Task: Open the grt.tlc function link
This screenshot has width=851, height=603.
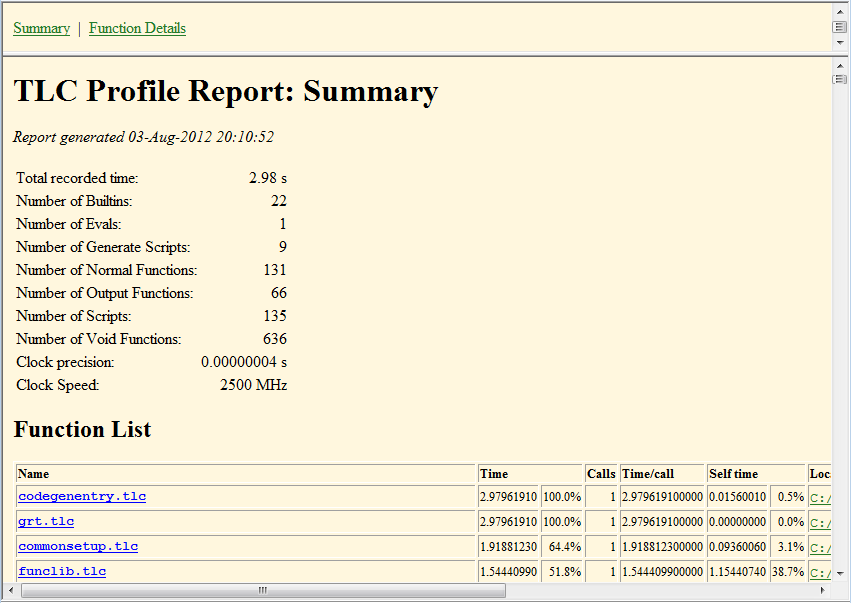Action: pos(46,521)
